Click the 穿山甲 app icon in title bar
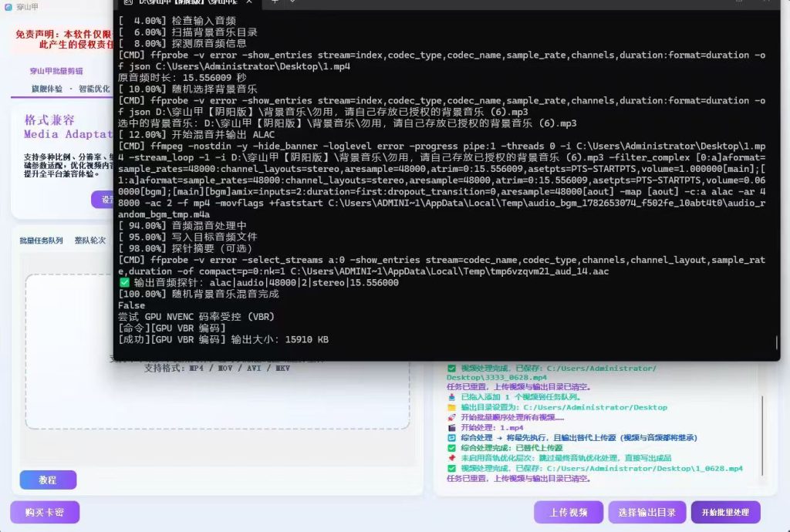 tap(8, 7)
